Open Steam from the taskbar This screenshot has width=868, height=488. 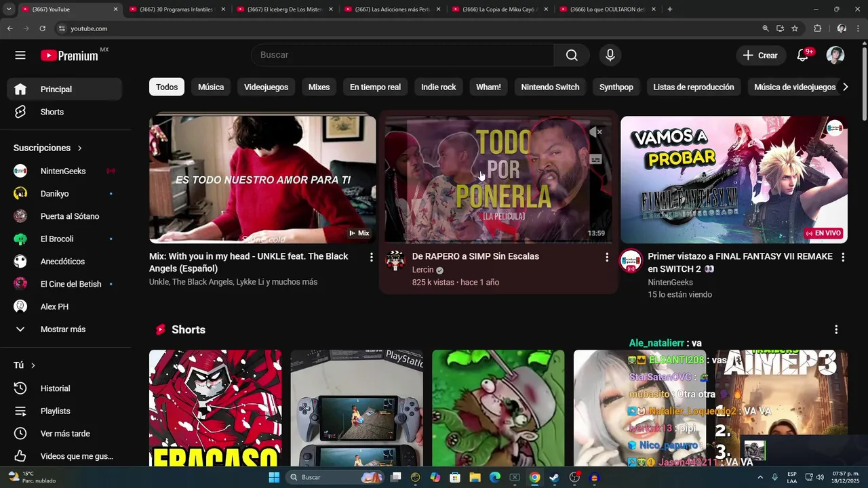coord(555,477)
